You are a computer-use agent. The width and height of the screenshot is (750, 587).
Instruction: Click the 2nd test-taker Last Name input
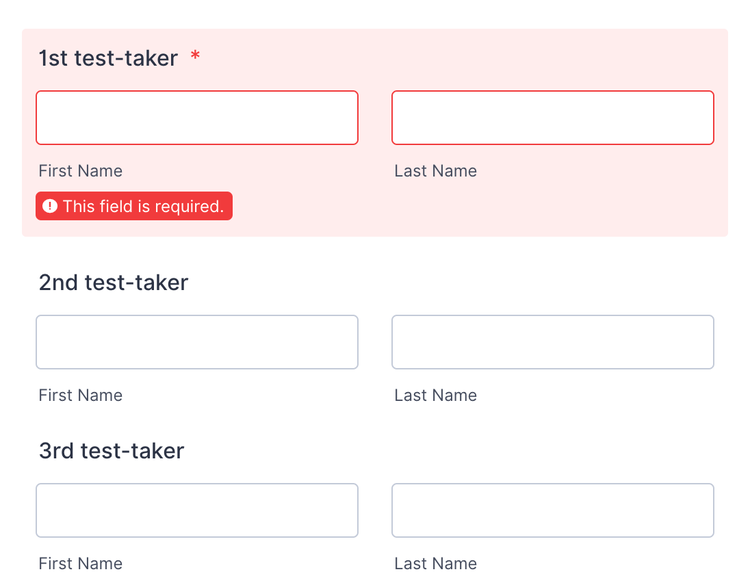point(552,342)
